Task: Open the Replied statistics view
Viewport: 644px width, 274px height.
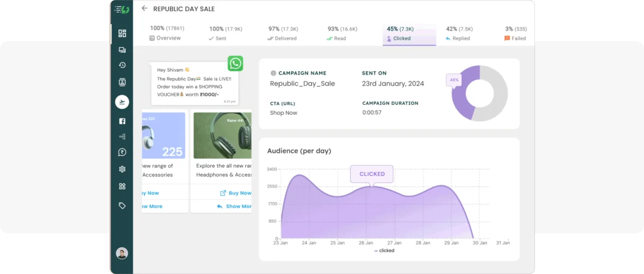Action: 458,38
